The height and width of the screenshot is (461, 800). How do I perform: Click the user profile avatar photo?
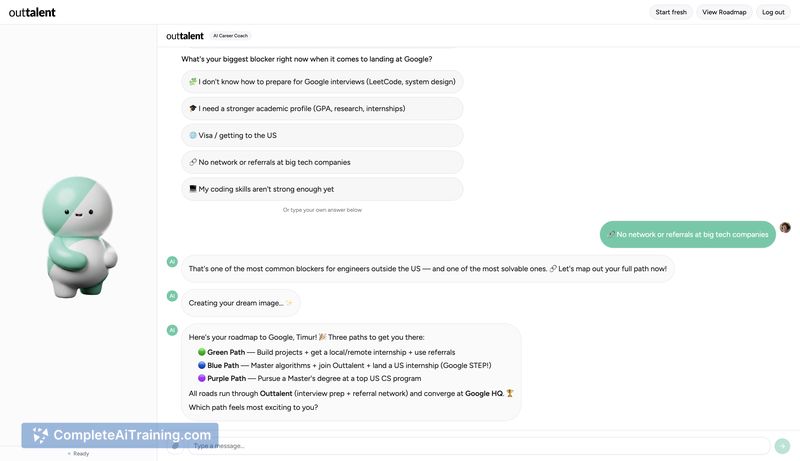785,228
